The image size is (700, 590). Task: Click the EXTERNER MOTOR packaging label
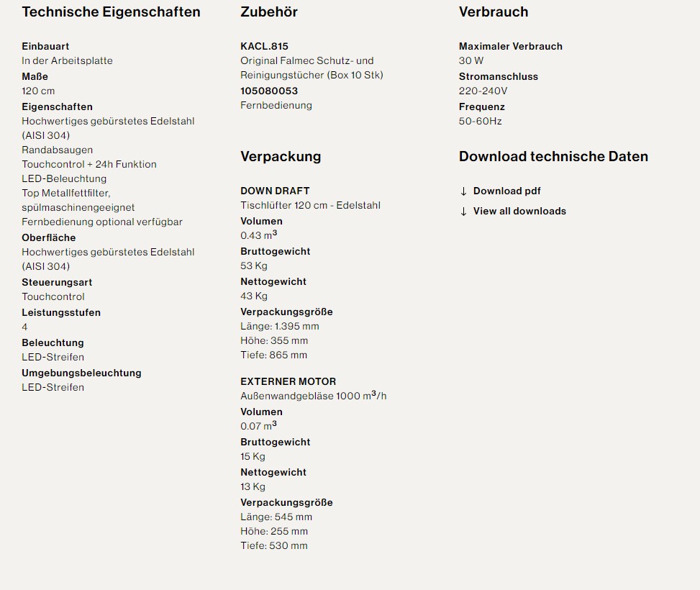click(288, 381)
